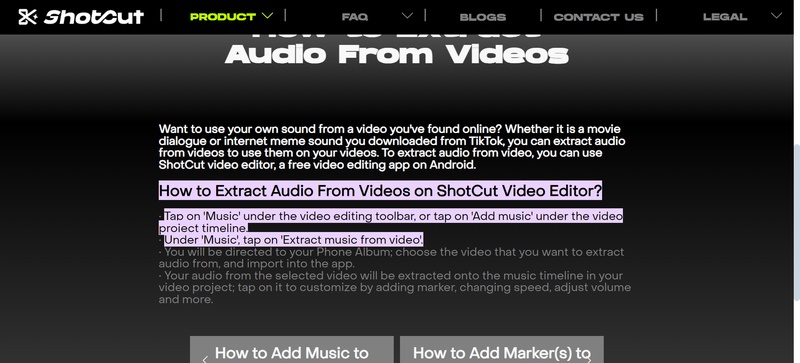This screenshot has width=800, height=363.
Task: Click the 'Audio From Videos' page title
Action: (396, 54)
